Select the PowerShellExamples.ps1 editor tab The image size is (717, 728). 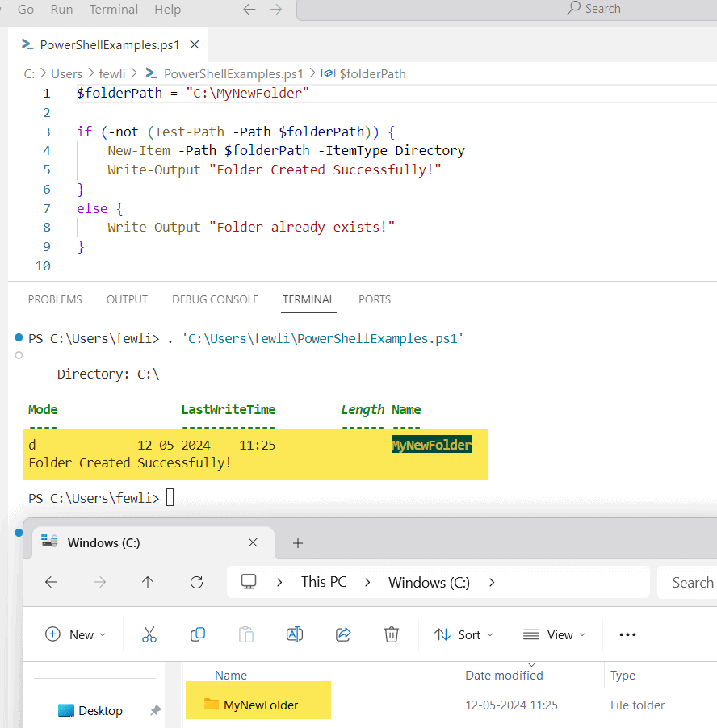(x=109, y=44)
